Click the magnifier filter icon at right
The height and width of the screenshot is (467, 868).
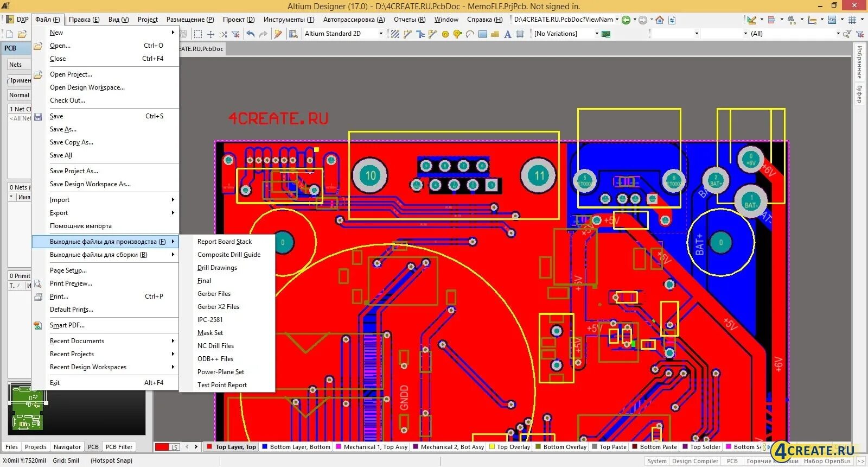coord(847,34)
